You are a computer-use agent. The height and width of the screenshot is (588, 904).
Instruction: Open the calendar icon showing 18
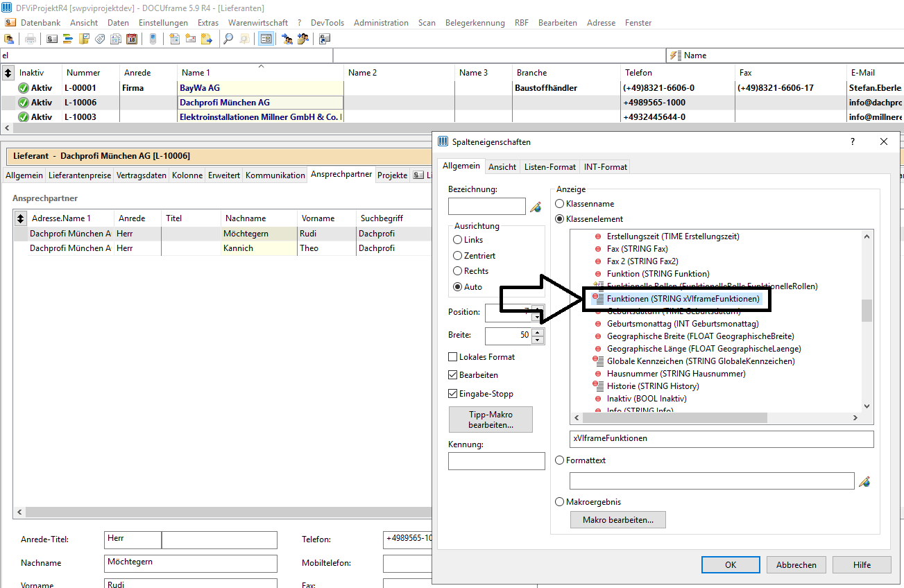(x=132, y=39)
